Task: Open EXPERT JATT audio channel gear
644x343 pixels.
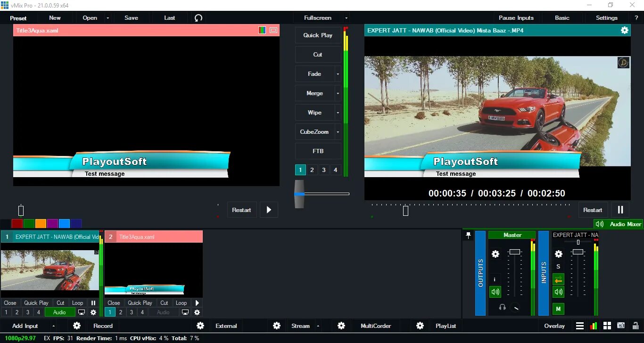Action: point(558,254)
